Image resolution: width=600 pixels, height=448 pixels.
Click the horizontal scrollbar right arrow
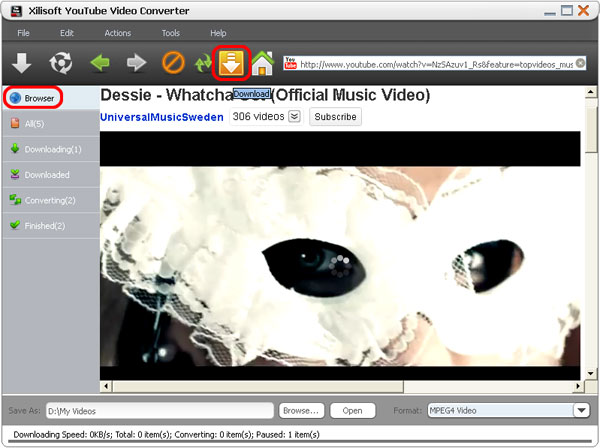coord(578,386)
